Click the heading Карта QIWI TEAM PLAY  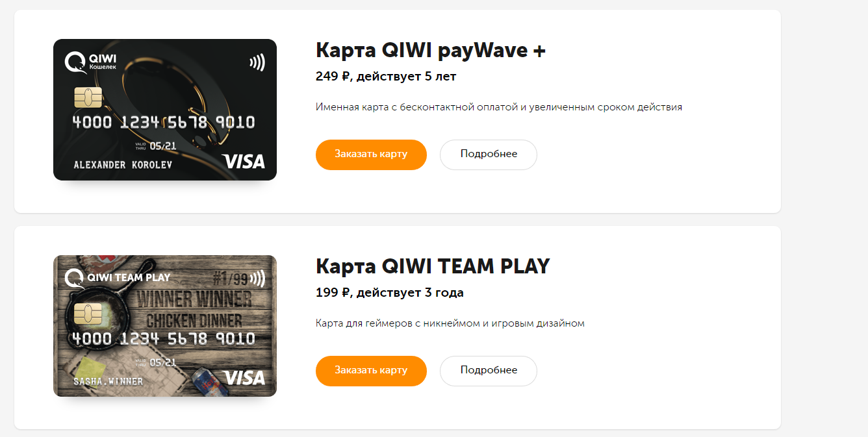coord(433,266)
